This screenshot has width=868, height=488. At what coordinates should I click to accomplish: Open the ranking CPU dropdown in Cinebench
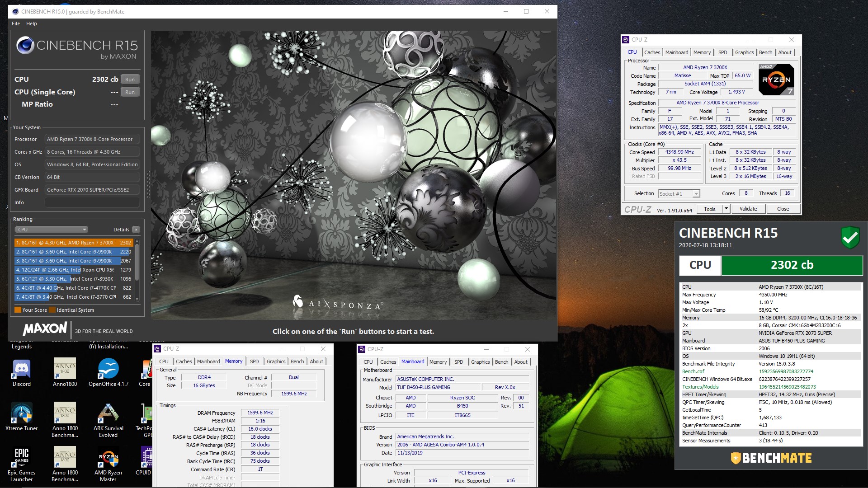52,230
